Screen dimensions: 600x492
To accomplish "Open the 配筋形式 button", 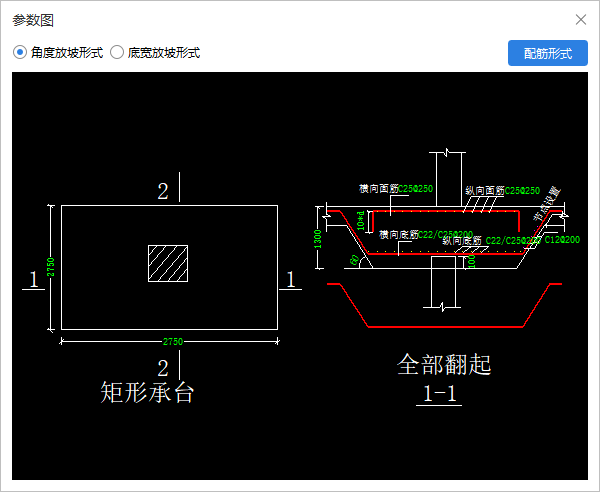I will 548,53.
